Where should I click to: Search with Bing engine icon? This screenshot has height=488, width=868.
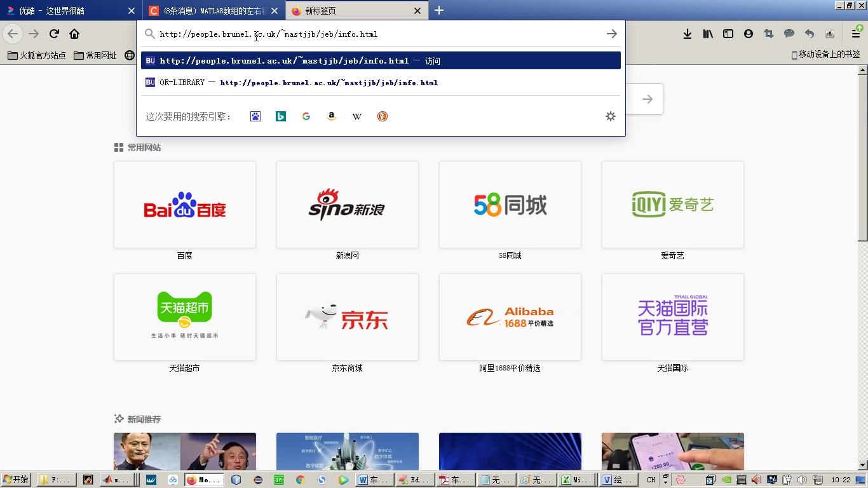point(281,116)
